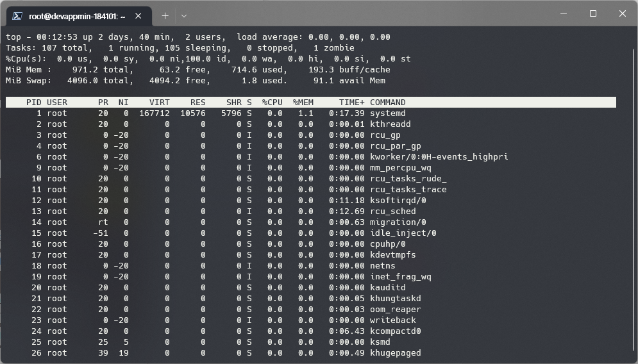
Task: Click the kthreadd process name
Action: tap(390, 124)
